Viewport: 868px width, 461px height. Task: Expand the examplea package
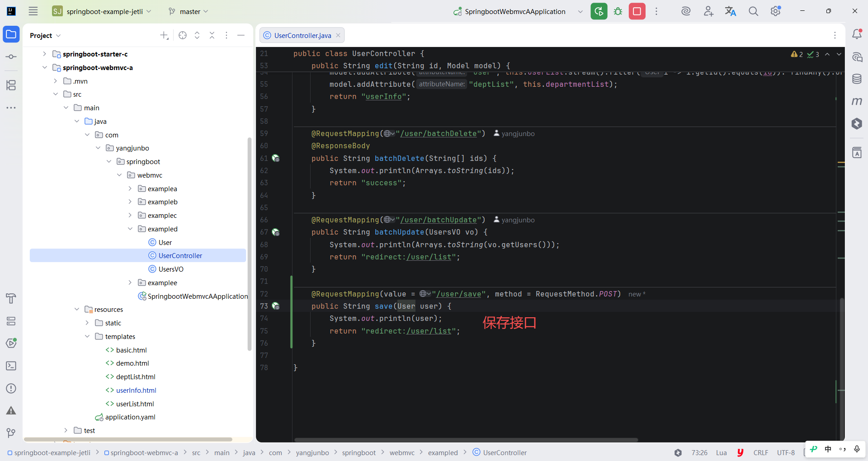tap(130, 188)
